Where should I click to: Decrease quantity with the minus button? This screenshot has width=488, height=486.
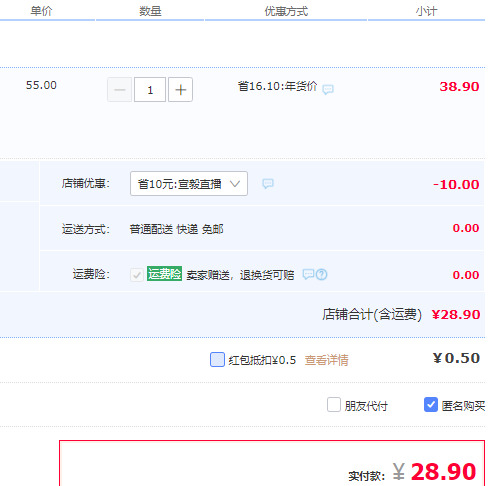click(x=119, y=90)
